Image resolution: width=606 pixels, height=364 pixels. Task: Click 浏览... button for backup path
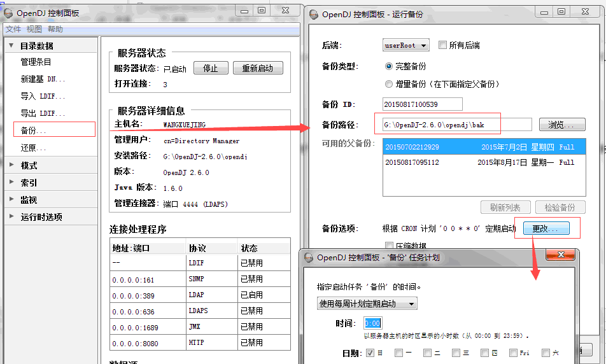(x=562, y=125)
